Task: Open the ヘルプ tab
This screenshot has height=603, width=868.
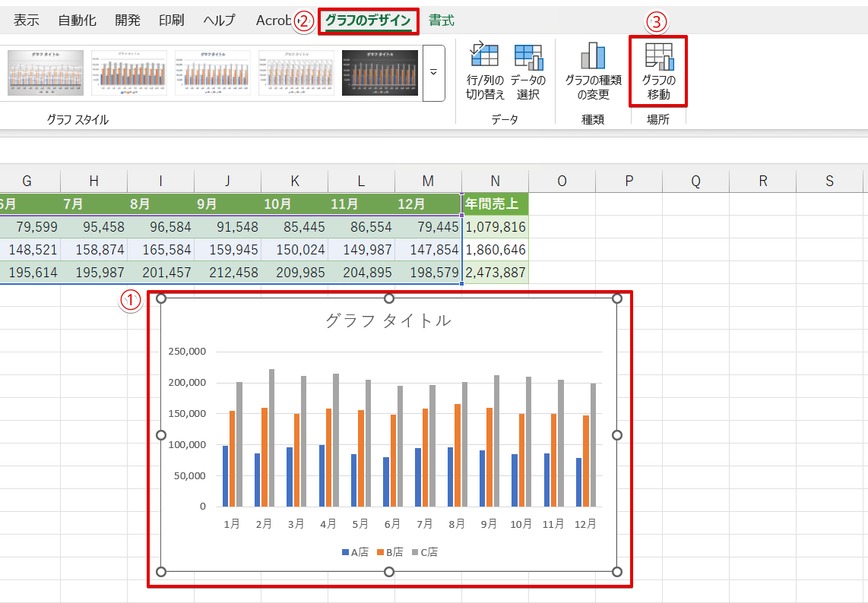Action: point(218,21)
